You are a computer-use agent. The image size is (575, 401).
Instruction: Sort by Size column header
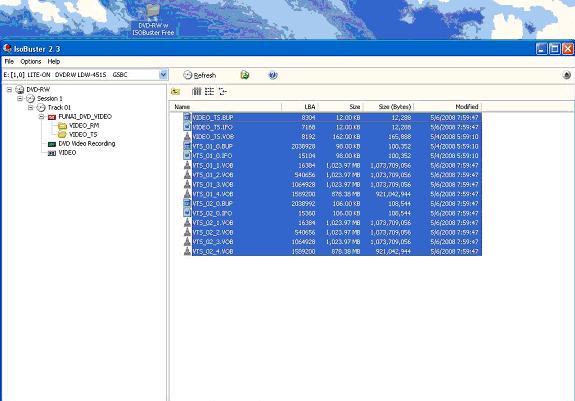point(341,107)
